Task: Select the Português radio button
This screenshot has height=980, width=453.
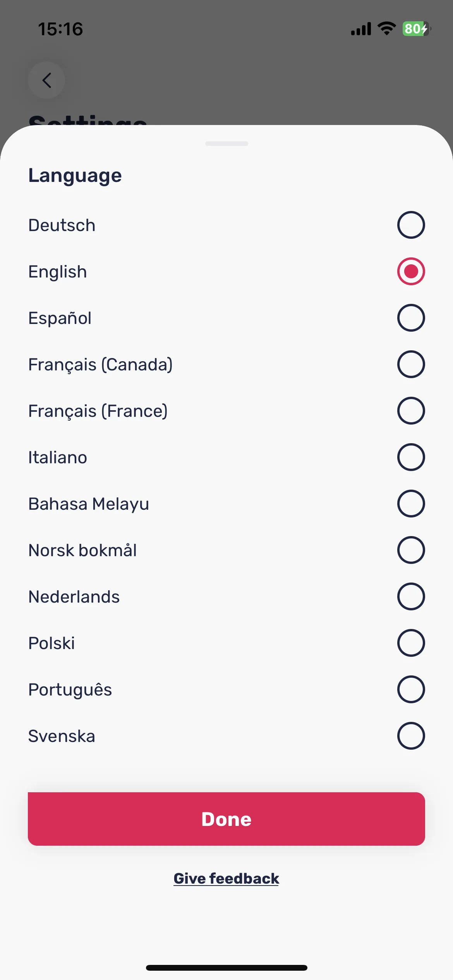Action: click(x=411, y=689)
